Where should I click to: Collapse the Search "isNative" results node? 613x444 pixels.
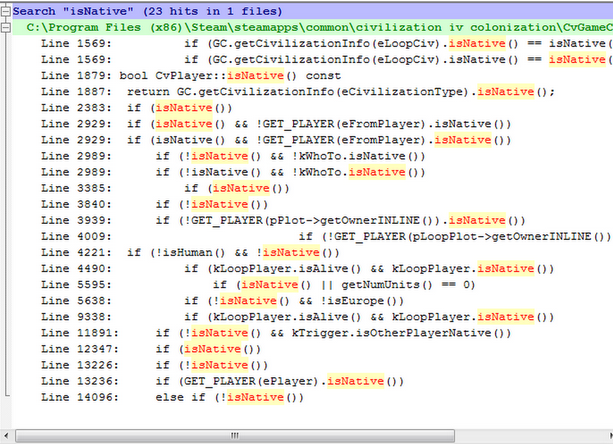tap(5, 12)
